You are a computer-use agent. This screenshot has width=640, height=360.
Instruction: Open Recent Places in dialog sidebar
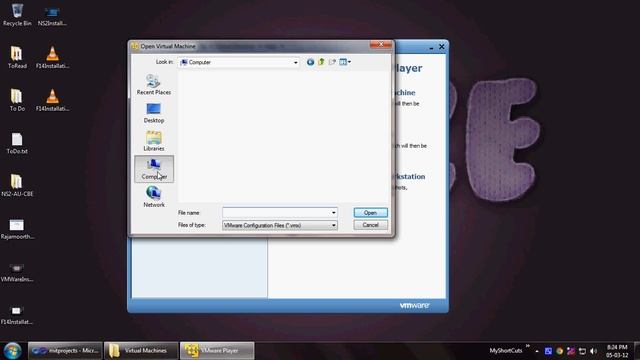pos(154,84)
